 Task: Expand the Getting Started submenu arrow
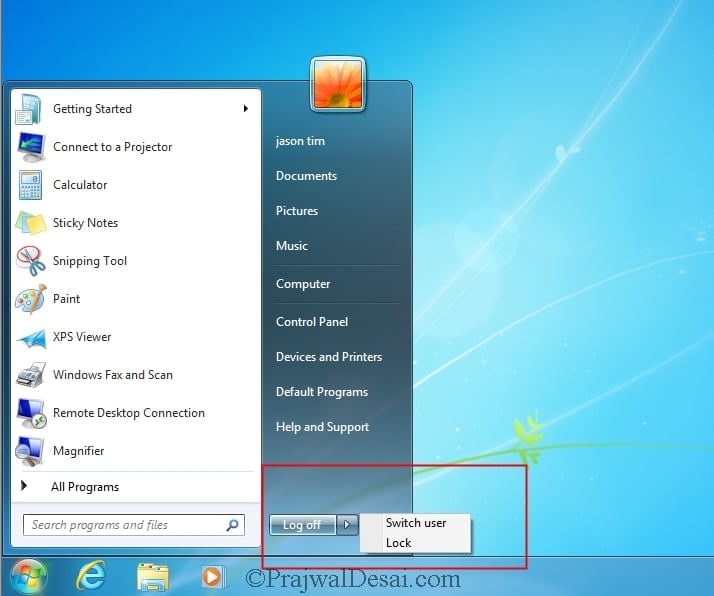(x=245, y=108)
